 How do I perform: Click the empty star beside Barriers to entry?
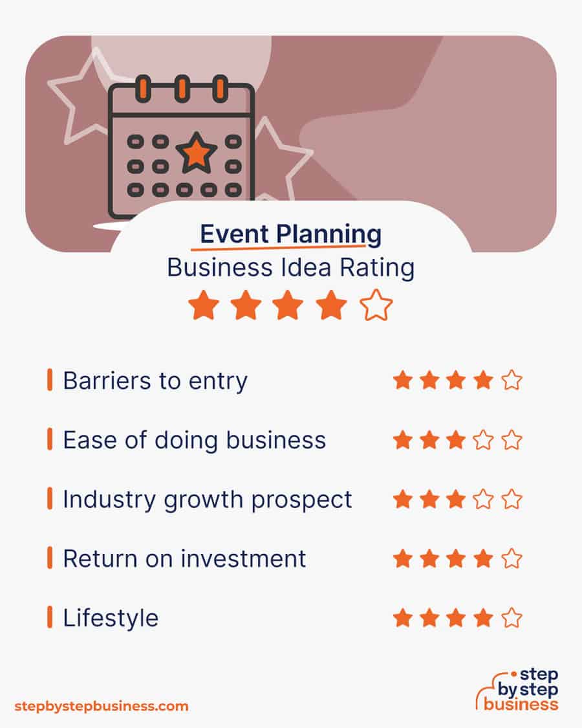pos(512,381)
